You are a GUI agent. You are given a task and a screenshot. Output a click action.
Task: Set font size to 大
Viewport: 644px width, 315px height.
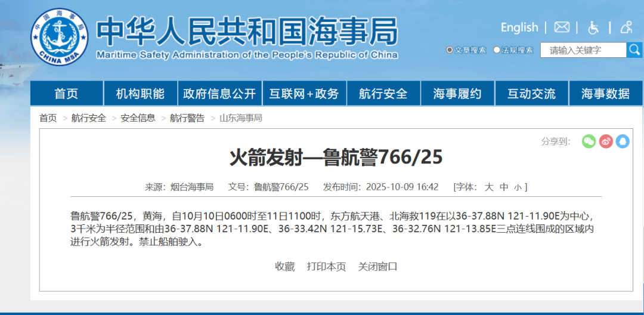pos(489,187)
